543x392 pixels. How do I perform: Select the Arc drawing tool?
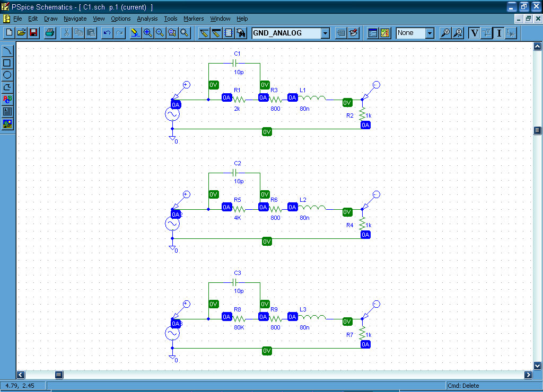(x=7, y=51)
